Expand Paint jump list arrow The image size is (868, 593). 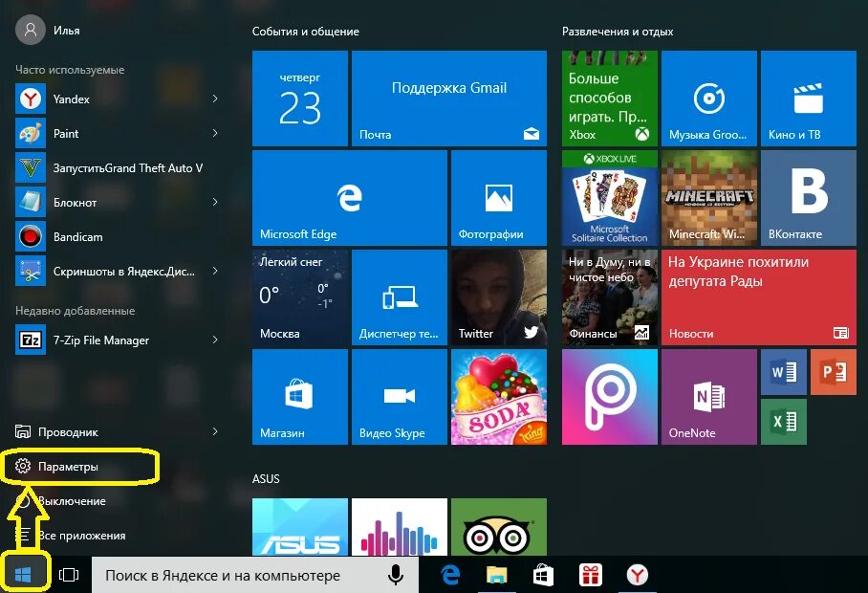tap(215, 133)
